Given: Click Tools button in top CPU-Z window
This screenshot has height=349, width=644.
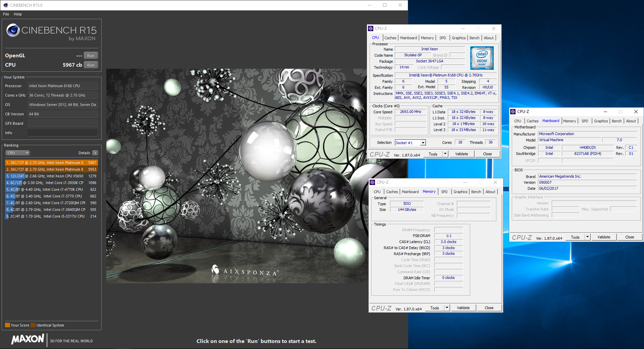Looking at the screenshot, I should [x=433, y=154].
